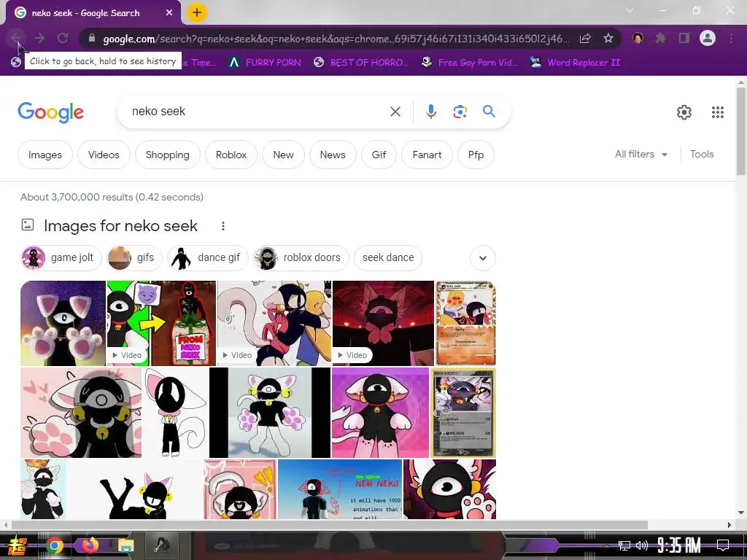Open BEST OF HORRO... bookmark

pos(360,63)
